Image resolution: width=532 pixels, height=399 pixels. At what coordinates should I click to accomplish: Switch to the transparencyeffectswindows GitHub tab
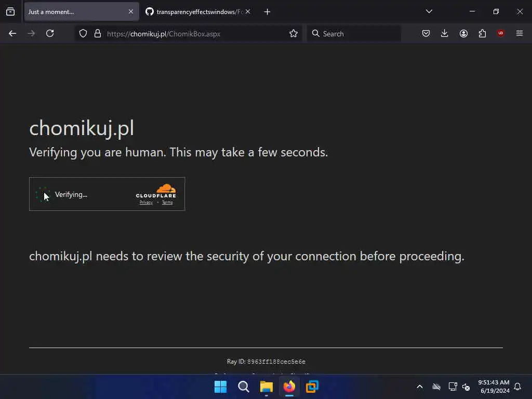[x=198, y=12]
